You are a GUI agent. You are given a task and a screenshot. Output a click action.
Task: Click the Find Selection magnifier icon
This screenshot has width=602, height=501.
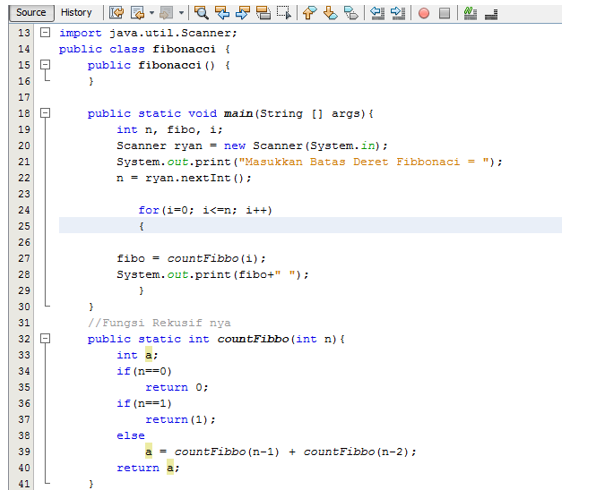point(201,13)
